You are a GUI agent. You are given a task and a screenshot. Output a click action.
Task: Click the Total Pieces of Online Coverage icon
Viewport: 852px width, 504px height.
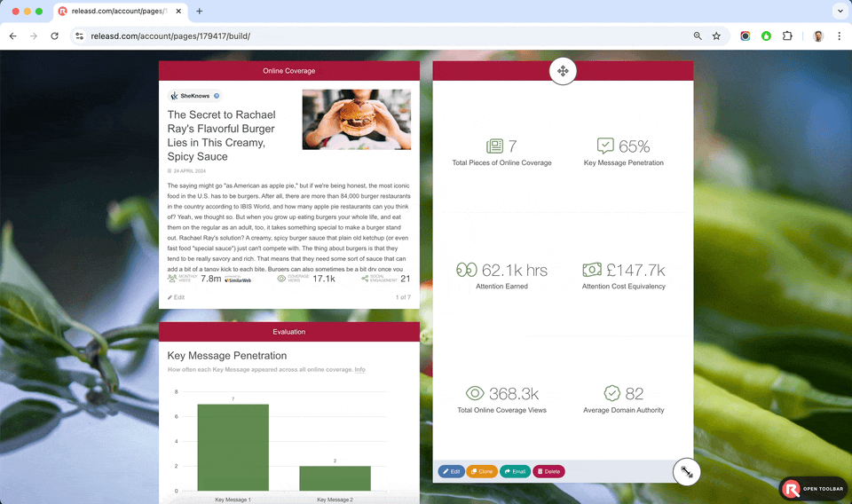coord(494,146)
